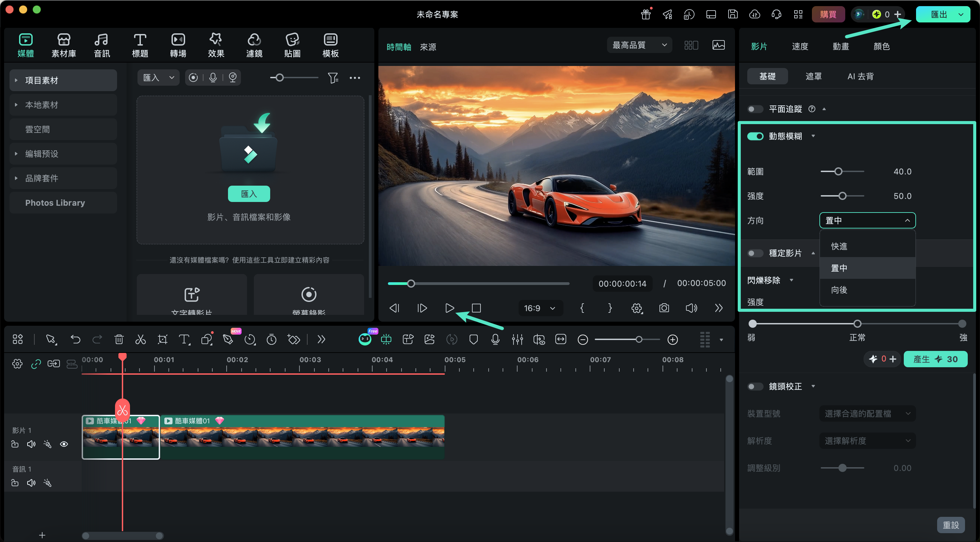Click the delete trash icon in timeline toolbar
Screen dimensions: 980x542
click(119, 339)
